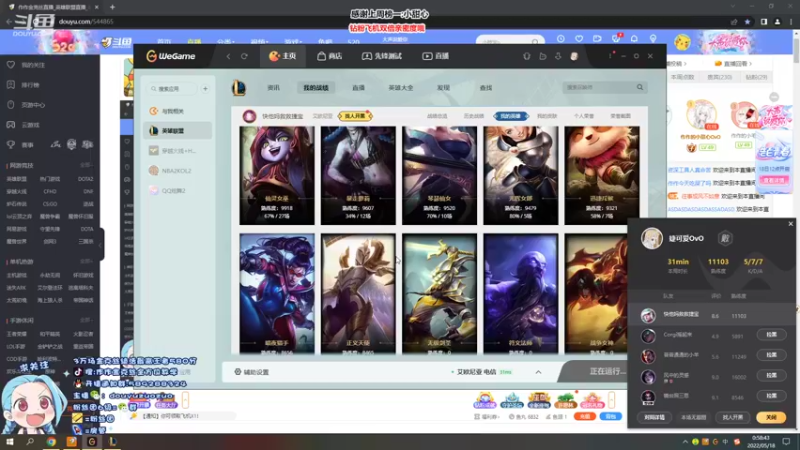Switch to the 发现 sub-tab
The image size is (800, 450).
[443, 88]
